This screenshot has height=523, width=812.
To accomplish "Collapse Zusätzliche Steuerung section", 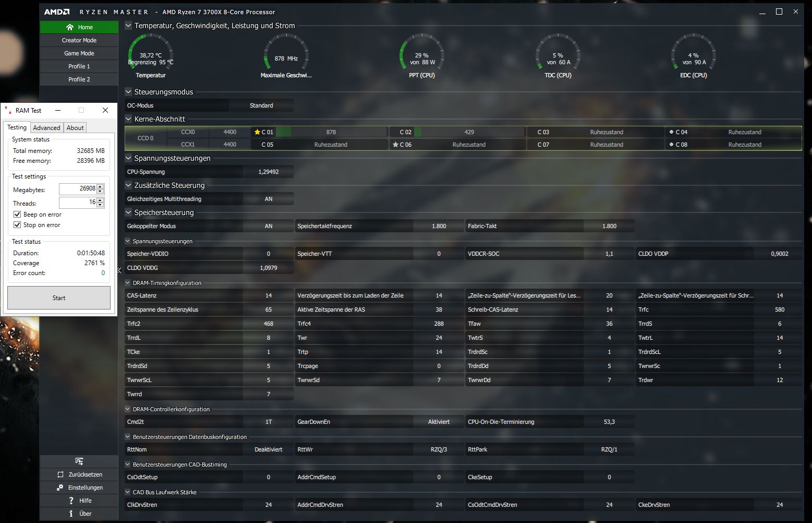I will coord(128,185).
